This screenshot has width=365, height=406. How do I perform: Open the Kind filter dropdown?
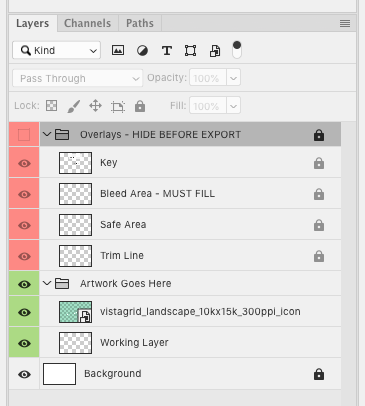point(56,50)
